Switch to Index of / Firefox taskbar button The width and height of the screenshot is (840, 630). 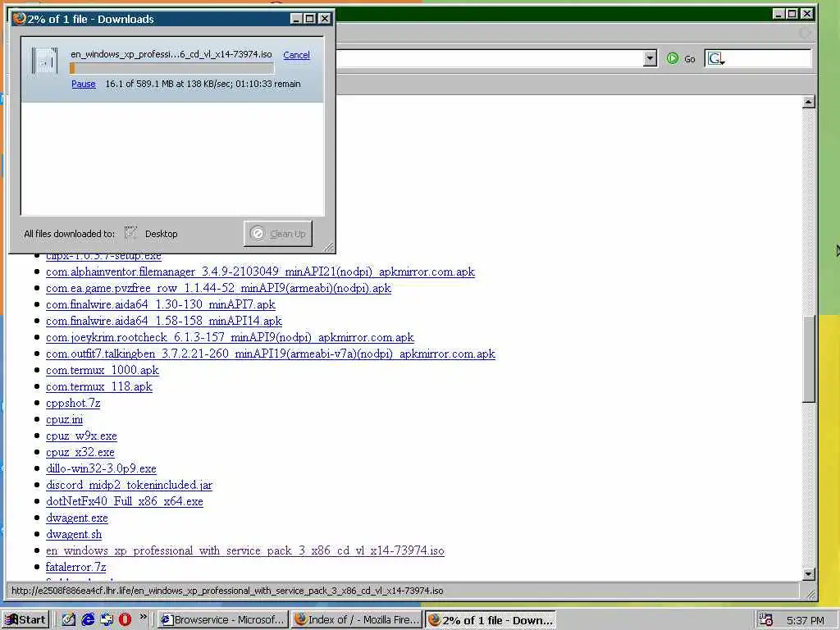click(357, 620)
